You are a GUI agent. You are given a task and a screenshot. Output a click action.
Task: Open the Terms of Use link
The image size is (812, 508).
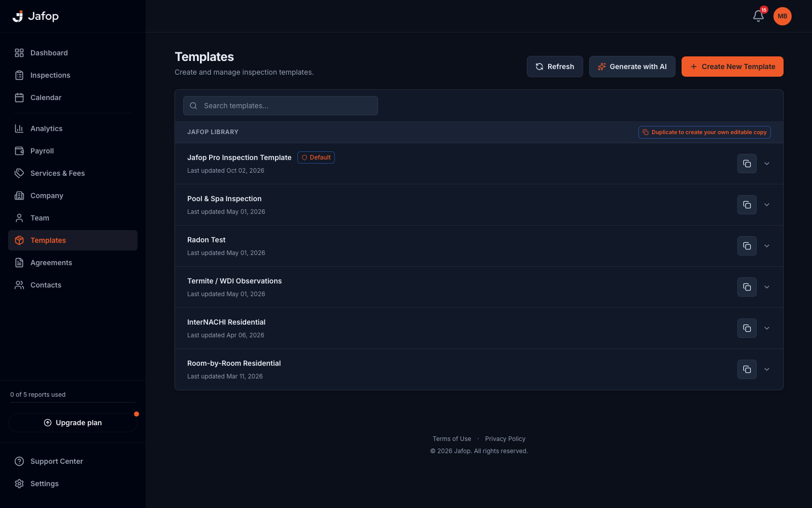pyautogui.click(x=452, y=439)
